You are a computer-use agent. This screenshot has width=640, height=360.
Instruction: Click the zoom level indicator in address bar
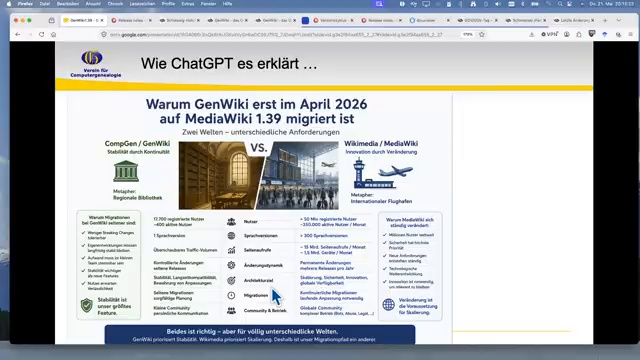[467, 35]
